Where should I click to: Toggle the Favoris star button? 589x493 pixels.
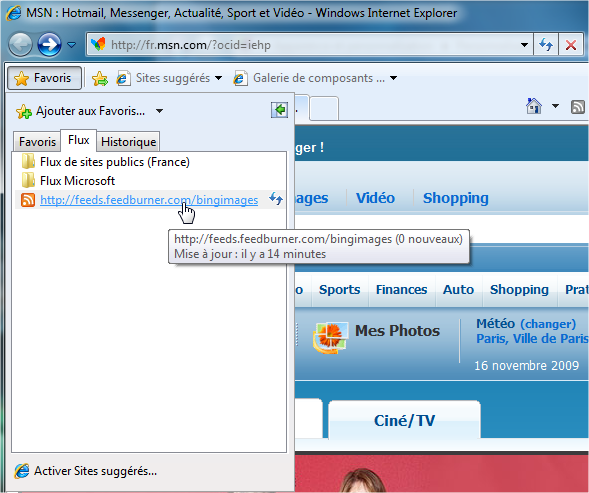click(44, 78)
